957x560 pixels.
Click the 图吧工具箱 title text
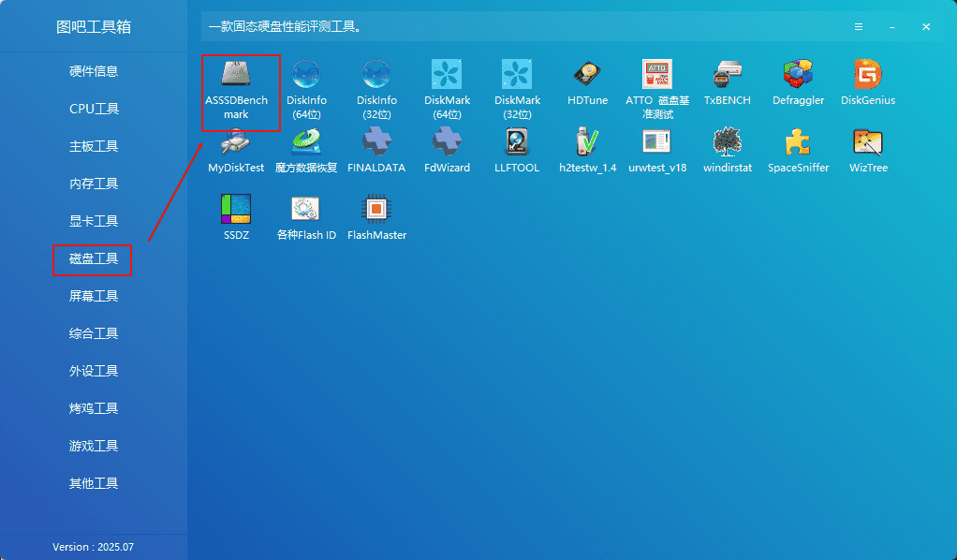[94, 27]
